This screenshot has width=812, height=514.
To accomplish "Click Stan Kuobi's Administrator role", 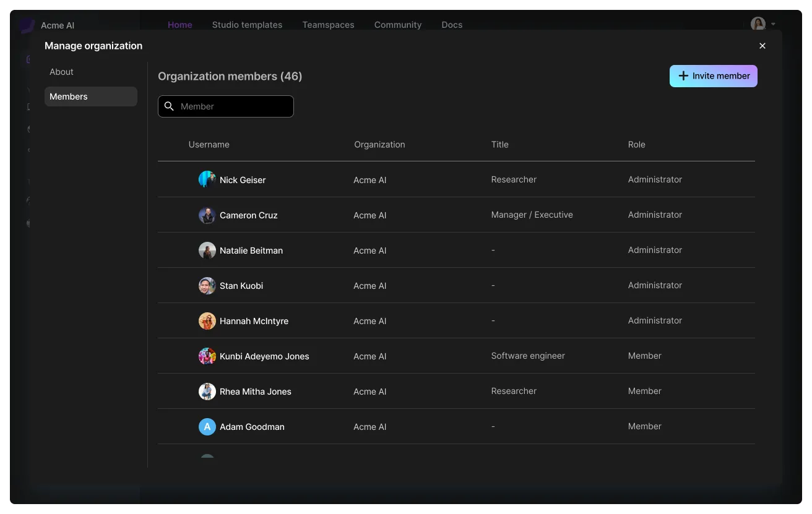I will point(655,285).
